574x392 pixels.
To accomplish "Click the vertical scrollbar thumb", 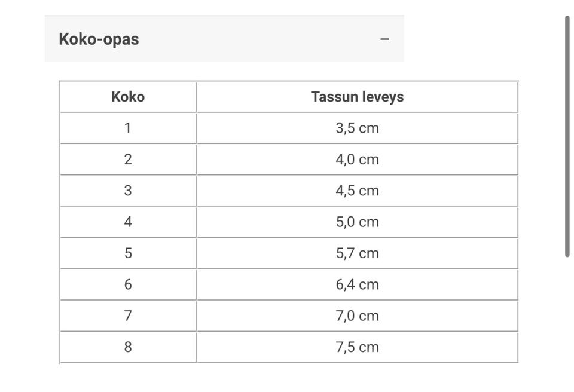I will tap(567, 136).
